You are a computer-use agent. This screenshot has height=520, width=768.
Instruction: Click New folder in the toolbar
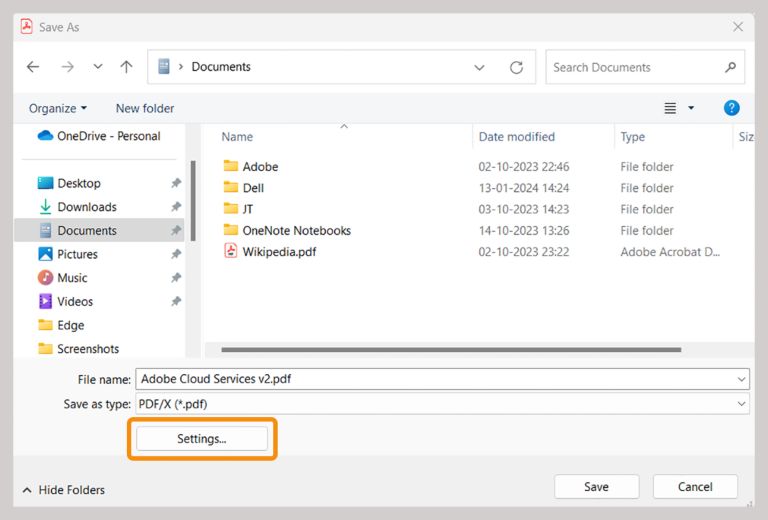click(145, 108)
